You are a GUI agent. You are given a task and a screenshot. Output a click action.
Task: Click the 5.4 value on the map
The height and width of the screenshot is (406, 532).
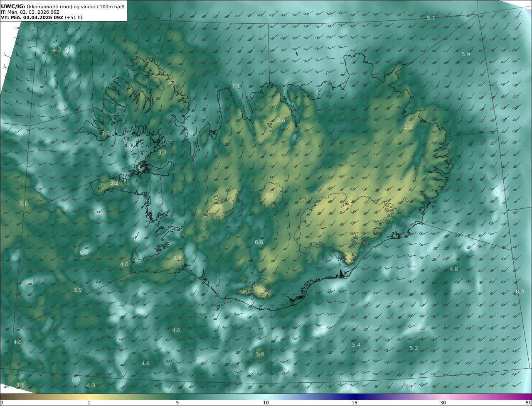coord(356,345)
